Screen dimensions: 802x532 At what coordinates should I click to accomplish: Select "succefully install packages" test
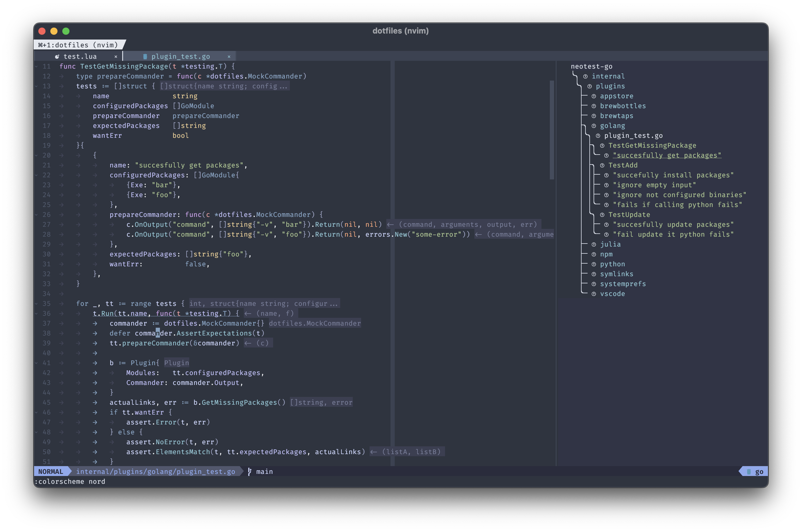pyautogui.click(x=673, y=175)
